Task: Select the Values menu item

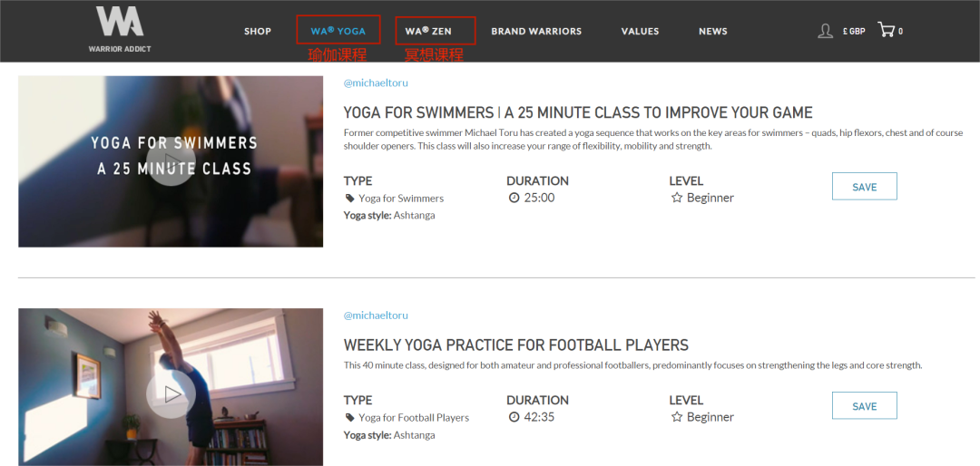Action: point(640,31)
